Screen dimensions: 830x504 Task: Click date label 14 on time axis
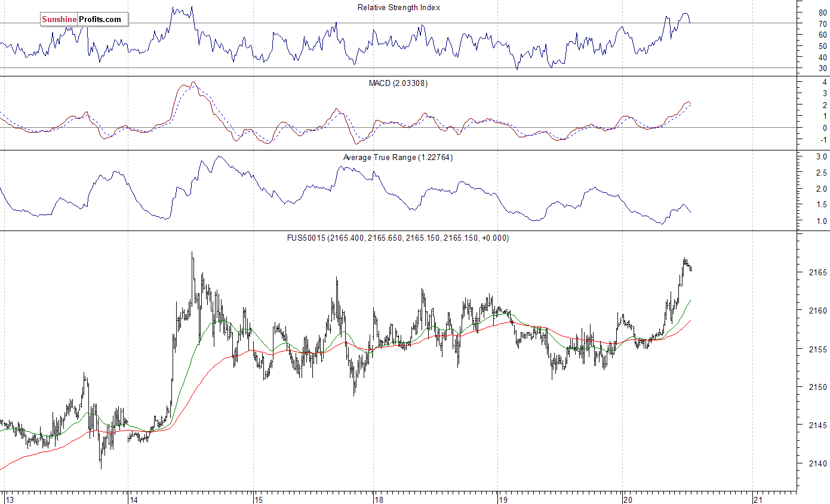point(133,499)
